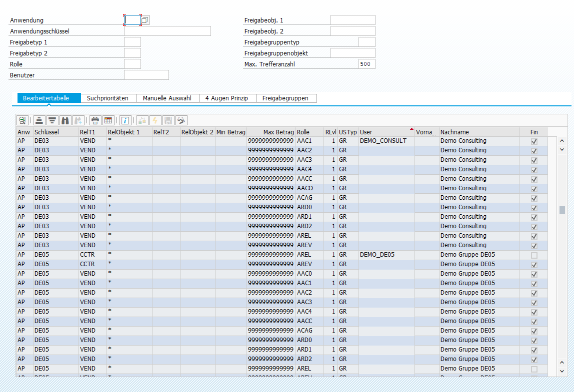
Task: Click the Print icon in table toolbar
Action: pyautogui.click(x=95, y=120)
